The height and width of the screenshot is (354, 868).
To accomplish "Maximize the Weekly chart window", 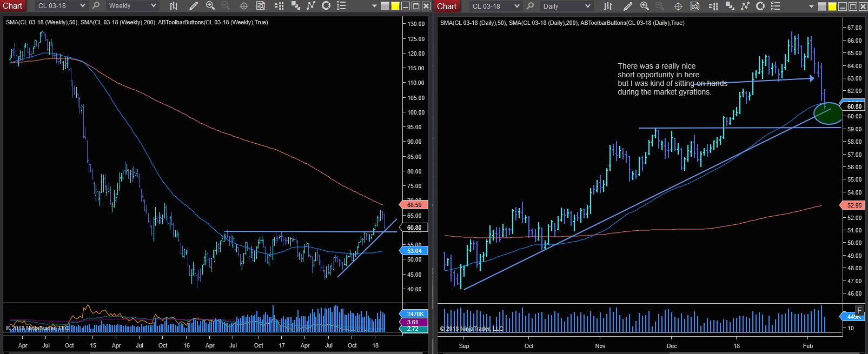I will click(x=416, y=6).
